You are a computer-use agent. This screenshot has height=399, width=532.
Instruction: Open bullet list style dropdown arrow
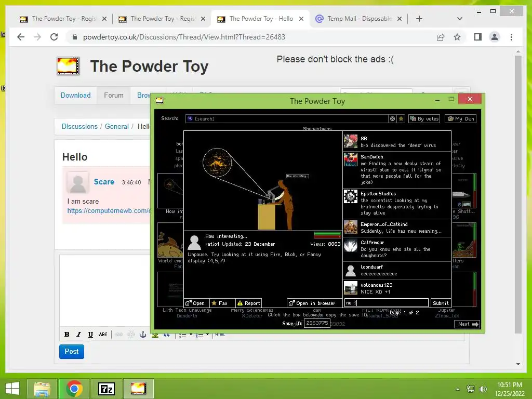(x=191, y=335)
